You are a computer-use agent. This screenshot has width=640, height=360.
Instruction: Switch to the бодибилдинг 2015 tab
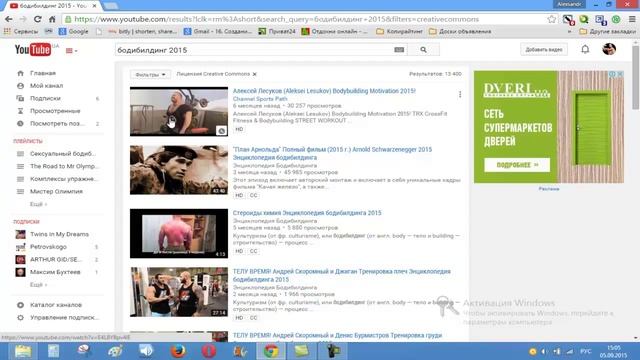(x=53, y=6)
